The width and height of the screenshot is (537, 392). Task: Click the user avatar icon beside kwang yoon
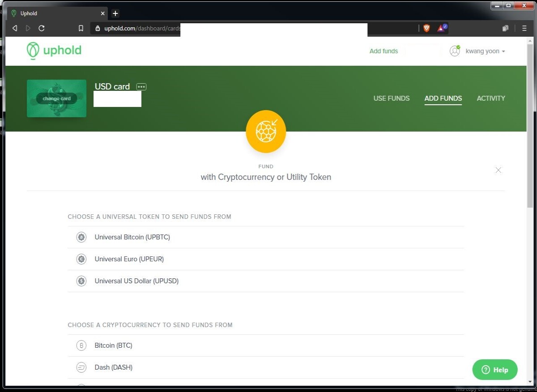coord(455,51)
